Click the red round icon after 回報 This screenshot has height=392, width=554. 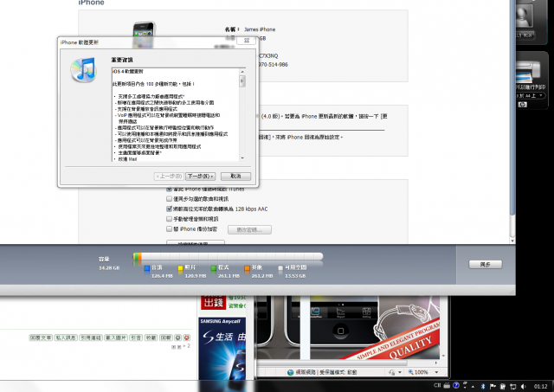click(187, 338)
